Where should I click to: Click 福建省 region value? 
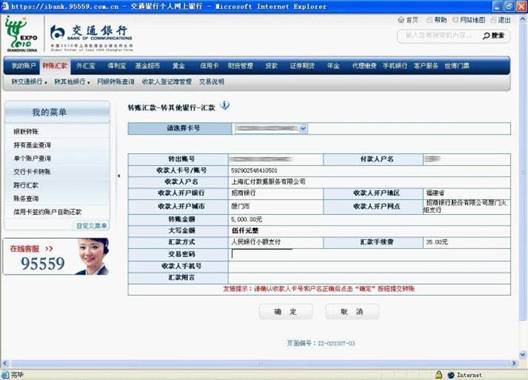(x=435, y=193)
